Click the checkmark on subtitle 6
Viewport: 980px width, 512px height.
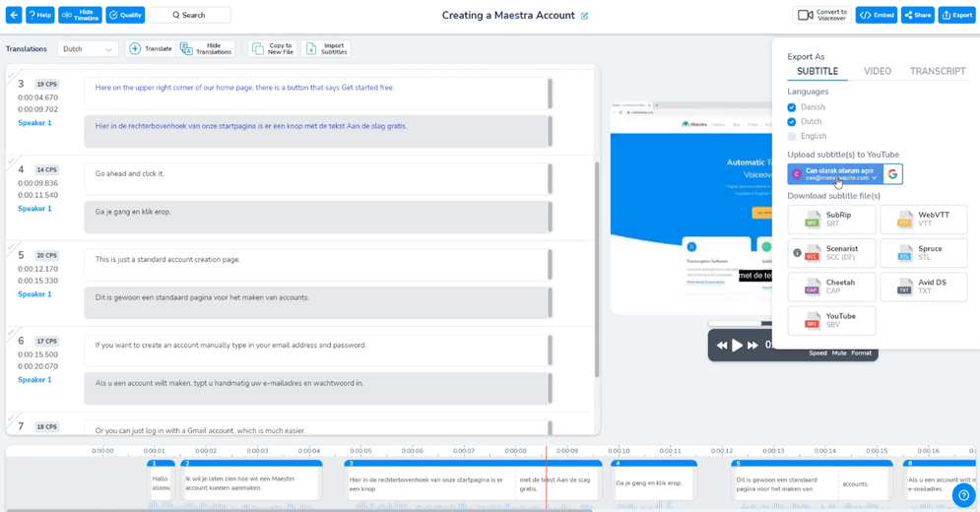pos(13,333)
